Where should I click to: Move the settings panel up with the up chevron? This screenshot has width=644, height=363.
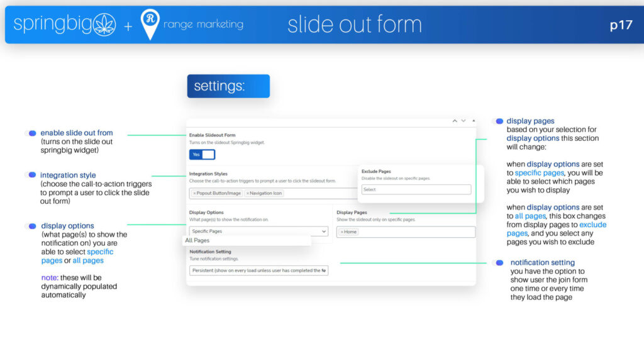[x=455, y=121]
